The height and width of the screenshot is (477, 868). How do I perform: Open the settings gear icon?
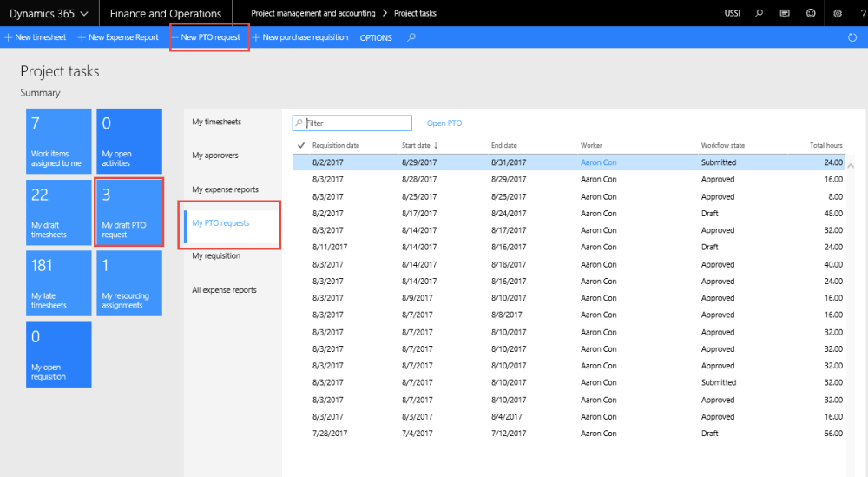click(838, 13)
